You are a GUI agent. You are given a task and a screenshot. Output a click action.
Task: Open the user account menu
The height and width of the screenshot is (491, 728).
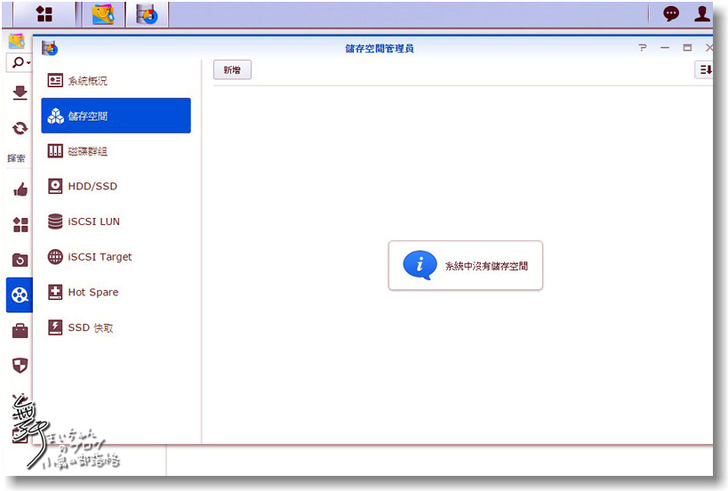pyautogui.click(x=702, y=13)
